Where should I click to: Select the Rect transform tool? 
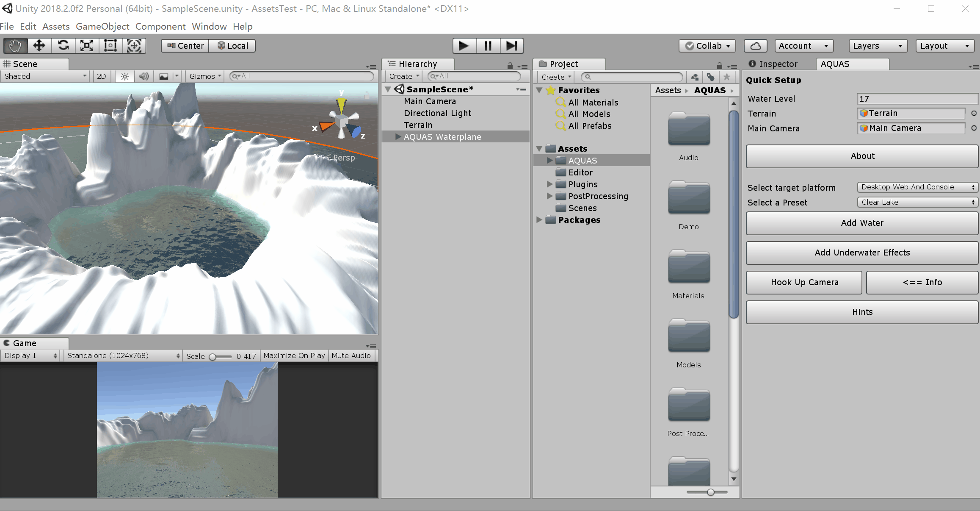(x=110, y=46)
